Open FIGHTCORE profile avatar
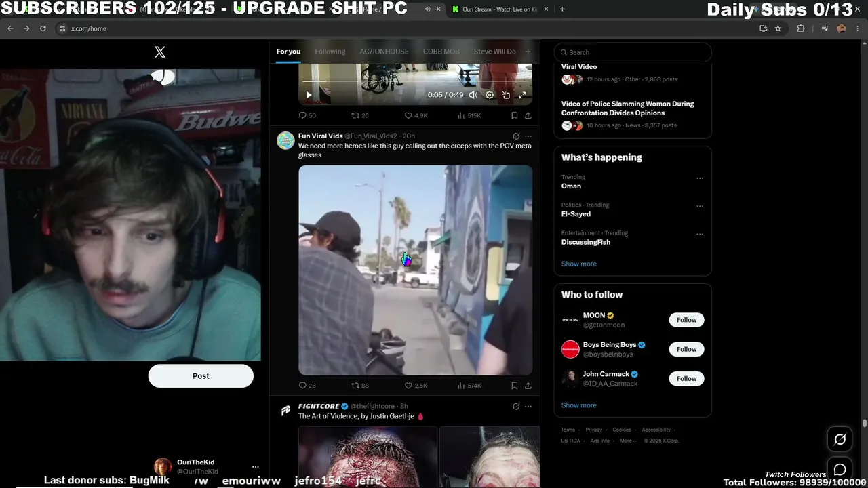868x488 pixels. [x=285, y=411]
